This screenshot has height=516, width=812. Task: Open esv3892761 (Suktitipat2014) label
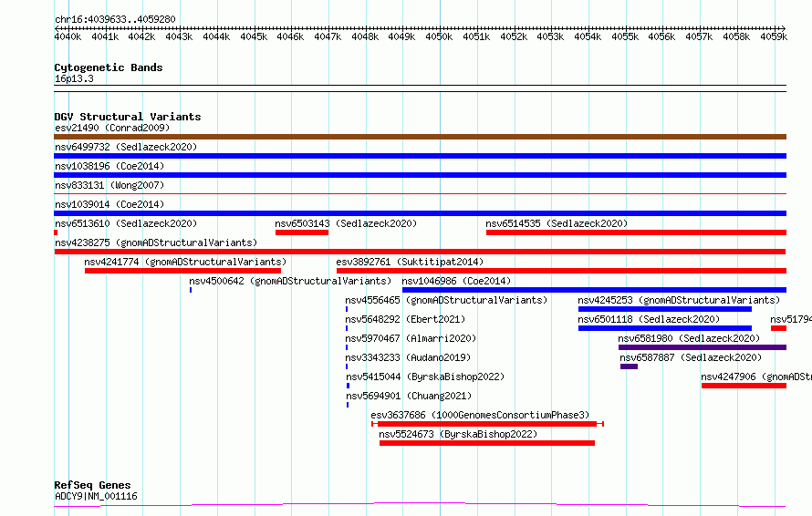tap(410, 262)
